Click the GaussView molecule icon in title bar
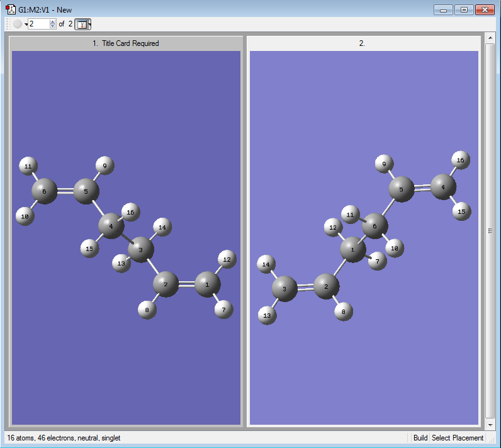Screen dimensions: 501x448 click(11, 9)
